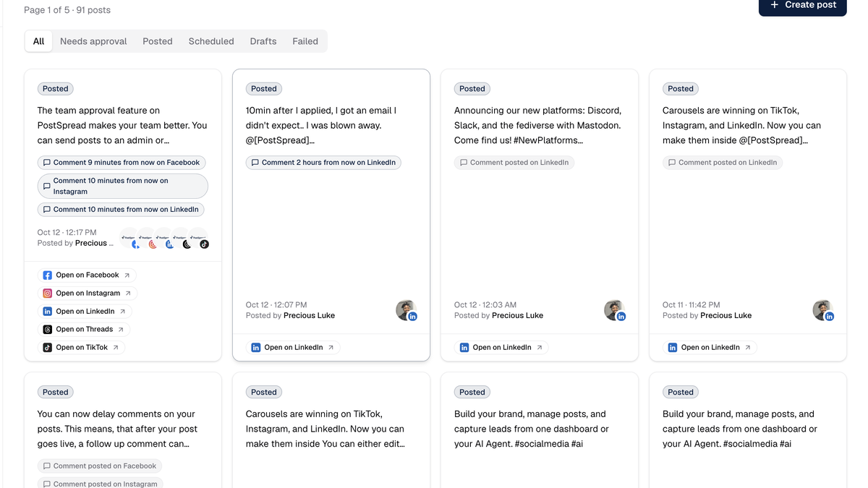The image size is (868, 488).
Task: Show all posts with the All tab
Action: click(x=38, y=41)
